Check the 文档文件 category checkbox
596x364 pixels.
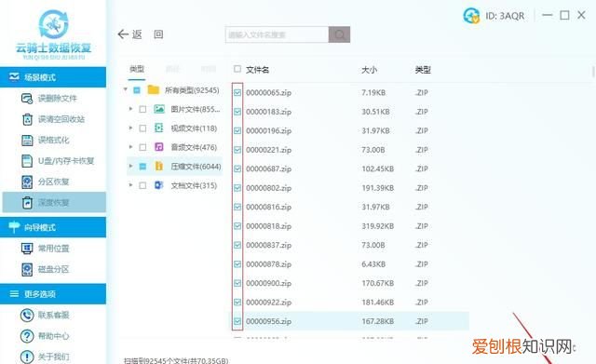(x=142, y=185)
